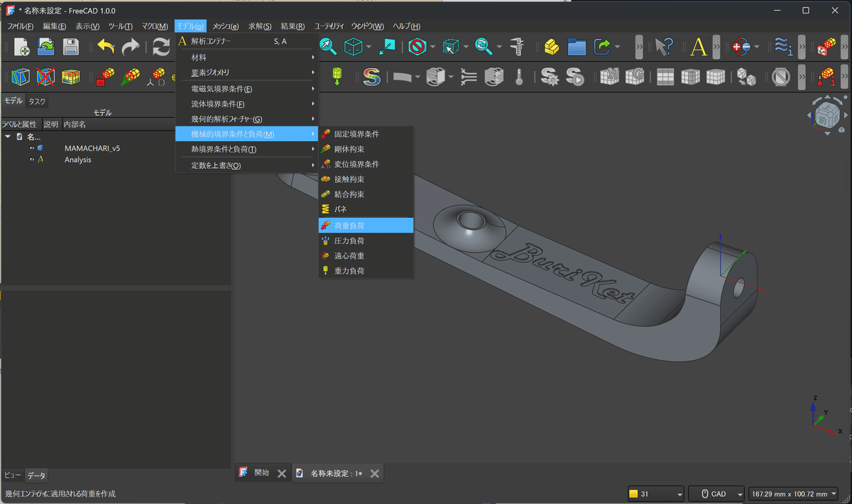Choose 重力負荷 from the submenu

(366, 271)
